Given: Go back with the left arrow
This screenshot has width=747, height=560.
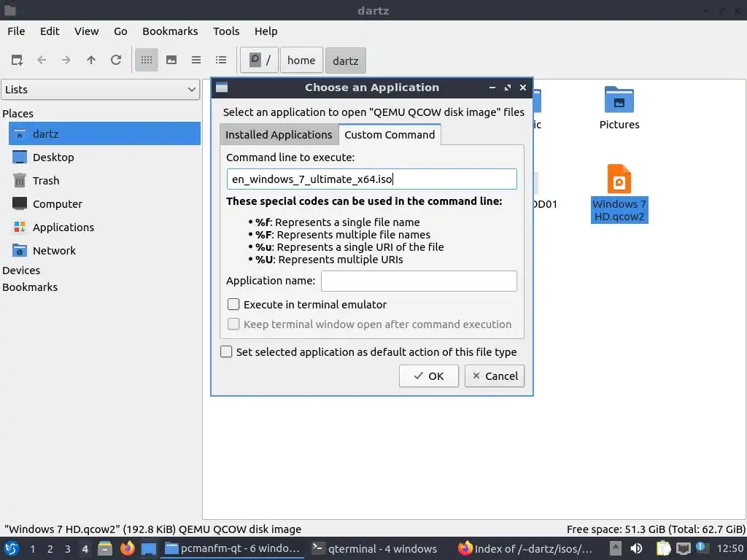Looking at the screenshot, I should [x=42, y=60].
